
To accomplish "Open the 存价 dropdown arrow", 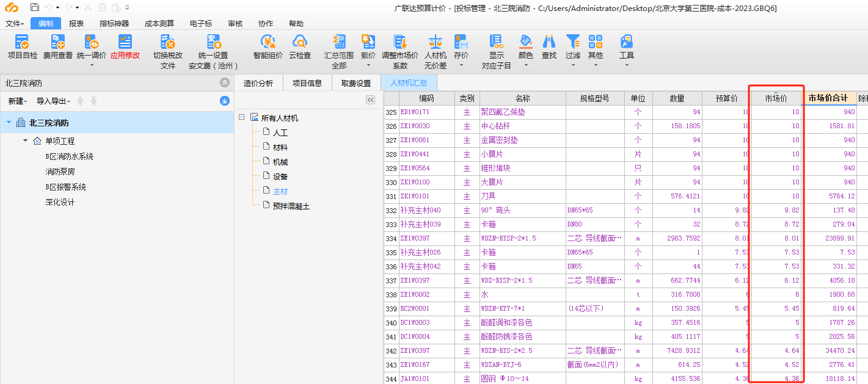I will pyautogui.click(x=461, y=65).
